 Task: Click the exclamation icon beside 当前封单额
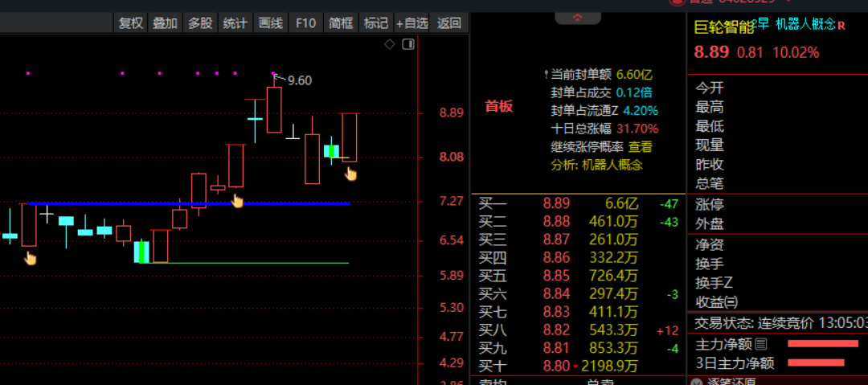pos(547,74)
